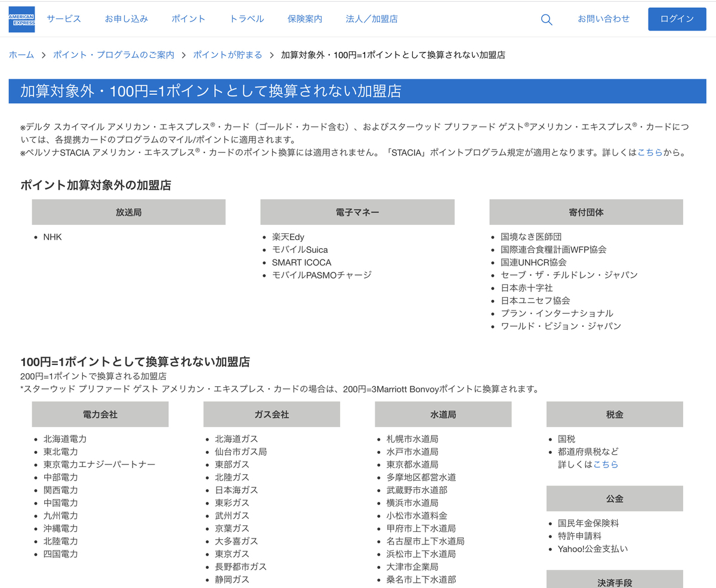Screen dimensions: 716x588
Task: Select 多摩地区都営水道 list item
Action: [421, 477]
